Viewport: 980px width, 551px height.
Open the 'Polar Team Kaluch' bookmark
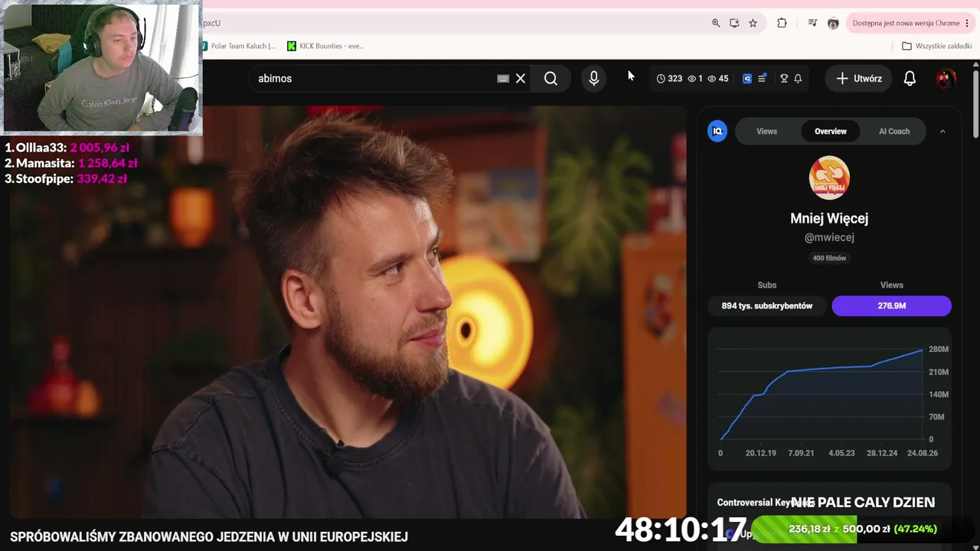click(x=239, y=46)
